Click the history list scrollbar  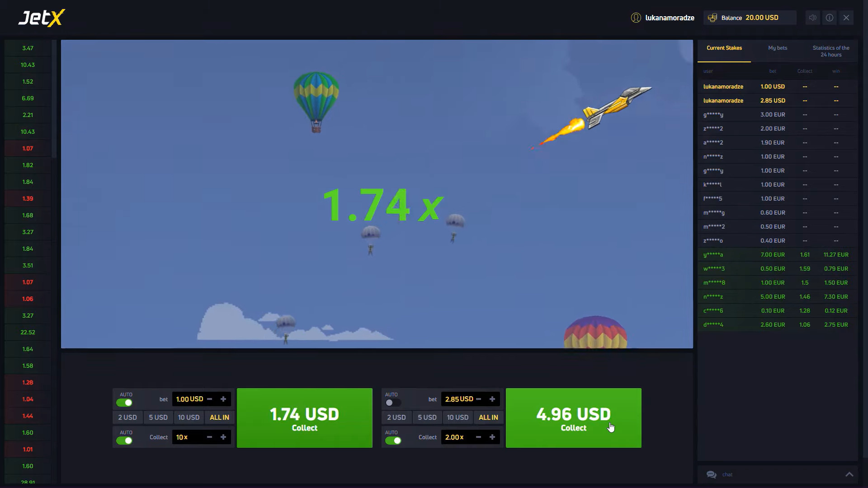[x=54, y=99]
